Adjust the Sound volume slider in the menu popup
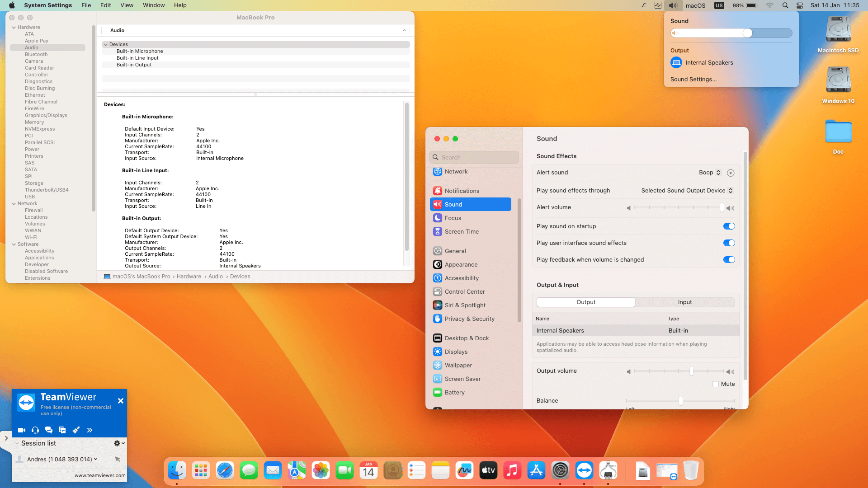 [731, 33]
